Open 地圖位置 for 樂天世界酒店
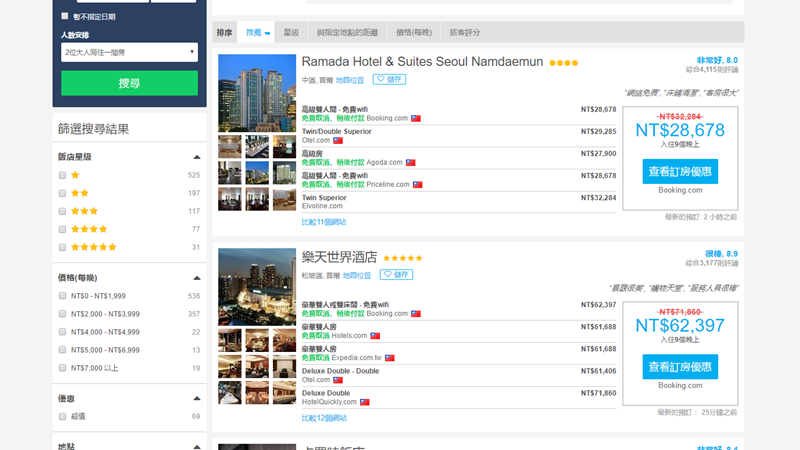The height and width of the screenshot is (450, 800). 357,276
